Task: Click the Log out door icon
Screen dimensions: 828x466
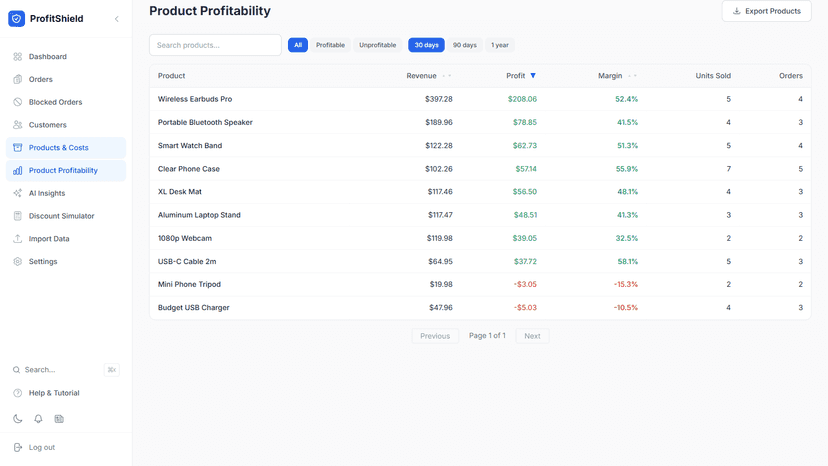Action: pyautogui.click(x=17, y=448)
